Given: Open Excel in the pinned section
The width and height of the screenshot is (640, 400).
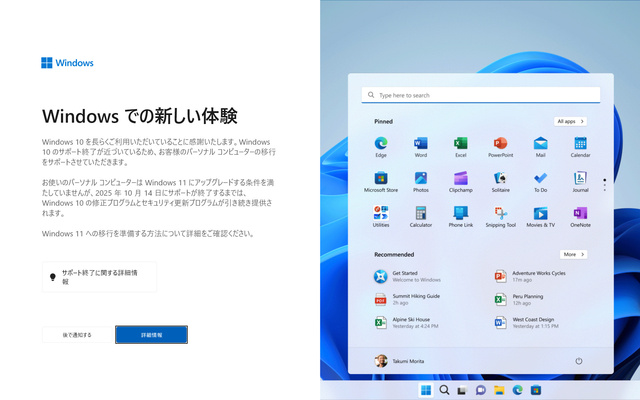Looking at the screenshot, I should (460, 143).
